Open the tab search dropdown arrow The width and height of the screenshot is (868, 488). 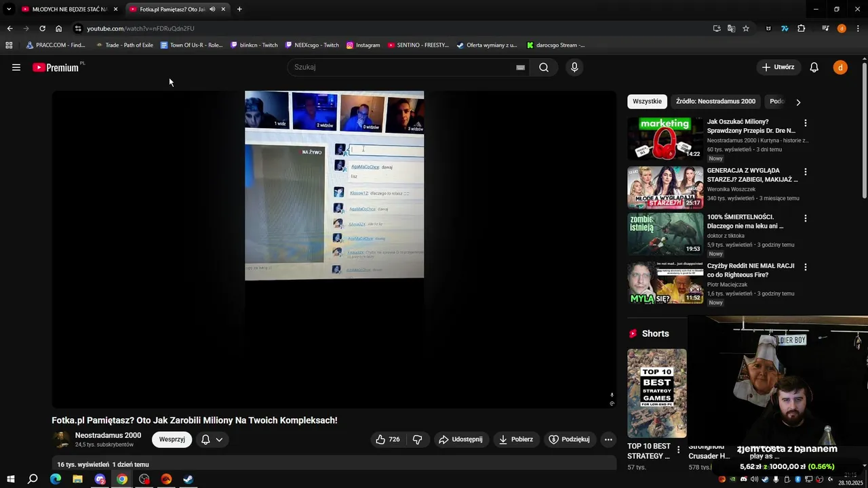click(9, 9)
